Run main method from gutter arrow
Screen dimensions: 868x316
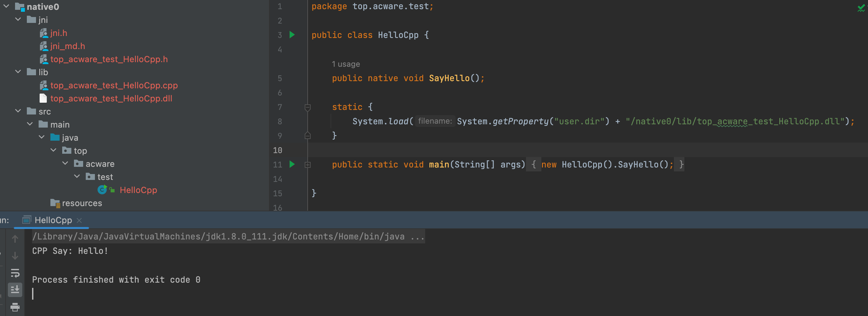coord(292,165)
